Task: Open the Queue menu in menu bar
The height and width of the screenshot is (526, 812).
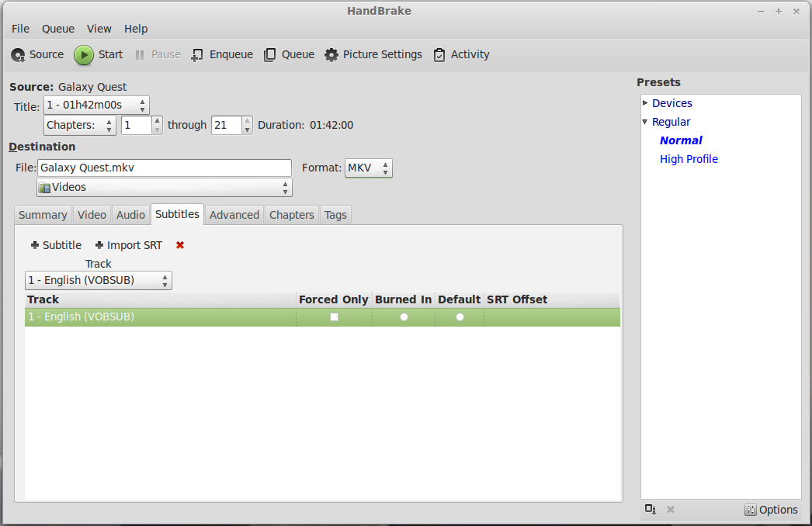Action: tap(58, 29)
